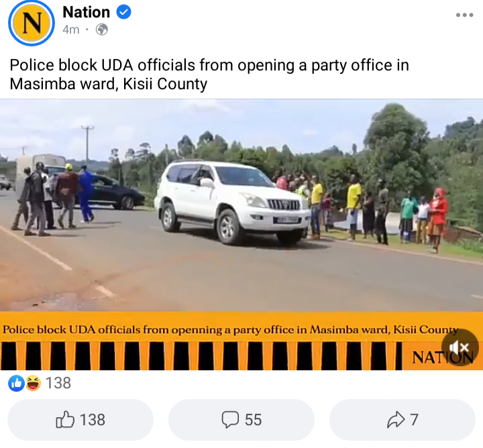Share the post via arrow button
The width and height of the screenshot is (483, 448).
click(x=402, y=420)
